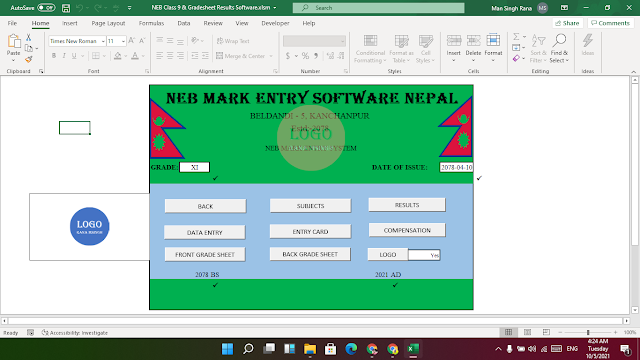This screenshot has height=360, width=640.
Task: Click the Format cells icon
Action: click(x=493, y=41)
